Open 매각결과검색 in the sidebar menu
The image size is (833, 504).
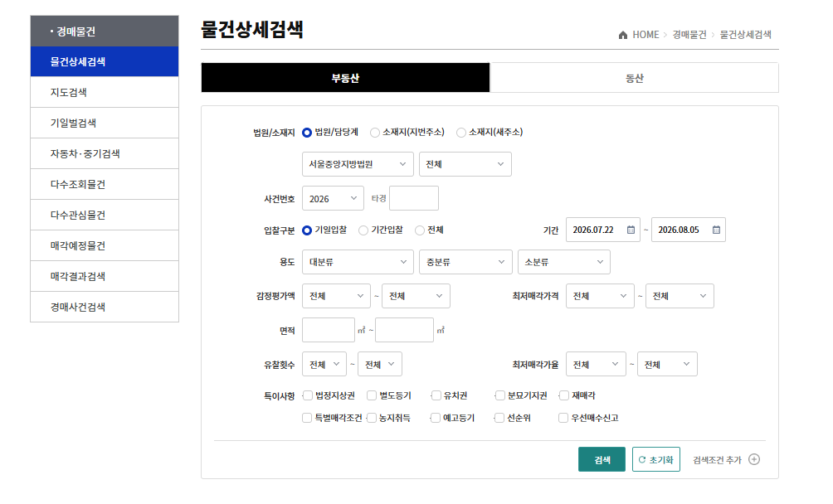[x=105, y=276]
